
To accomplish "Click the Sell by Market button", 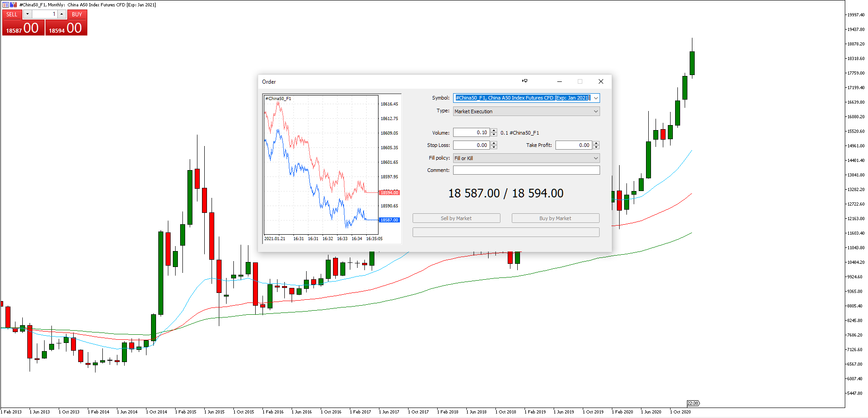I will click(456, 218).
